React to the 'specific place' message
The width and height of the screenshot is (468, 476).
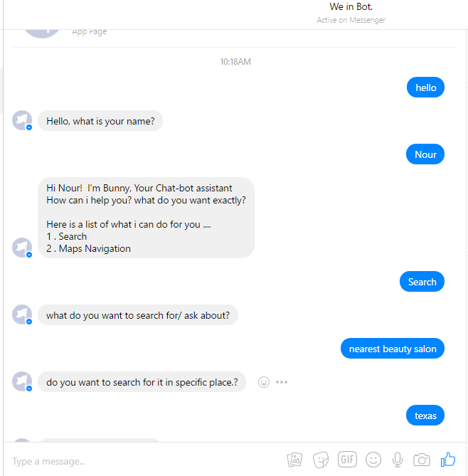[264, 382]
